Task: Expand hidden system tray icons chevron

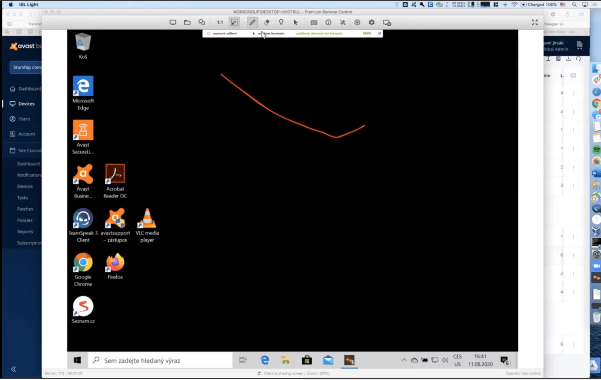Action: pos(404,360)
